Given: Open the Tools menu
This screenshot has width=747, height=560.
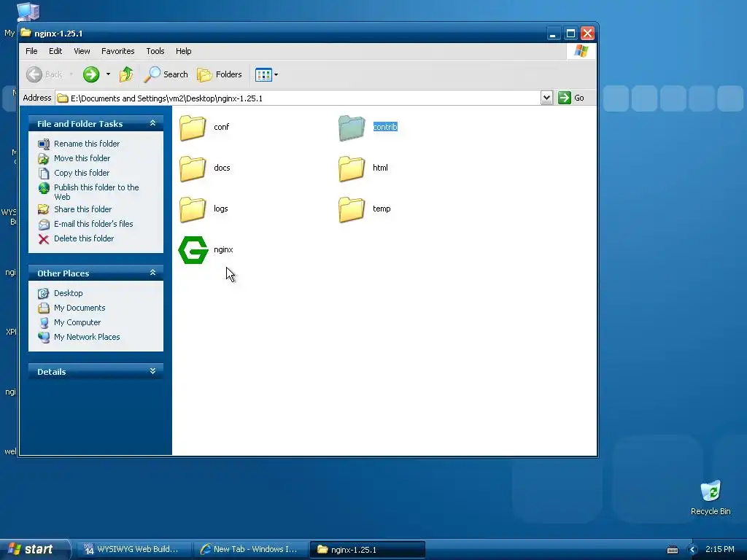Looking at the screenshot, I should click(x=155, y=51).
